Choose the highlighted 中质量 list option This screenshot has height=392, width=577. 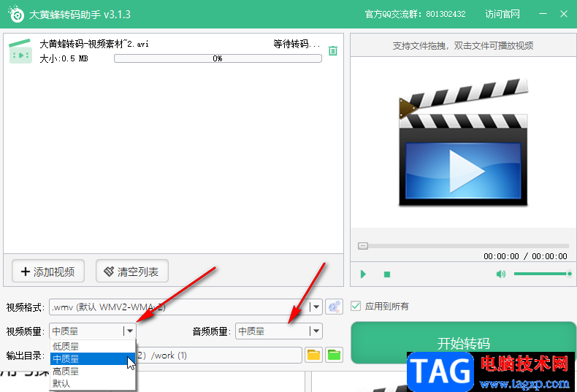(93, 358)
